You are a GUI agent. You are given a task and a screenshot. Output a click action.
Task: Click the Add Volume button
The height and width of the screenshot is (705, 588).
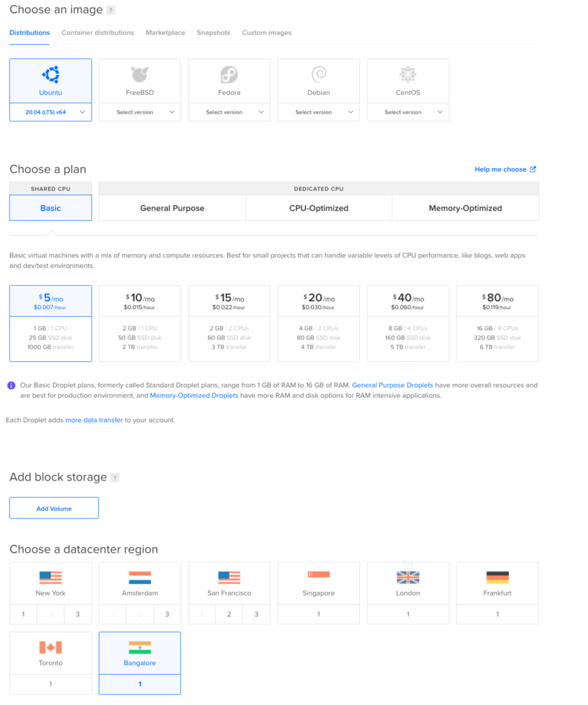coord(54,508)
